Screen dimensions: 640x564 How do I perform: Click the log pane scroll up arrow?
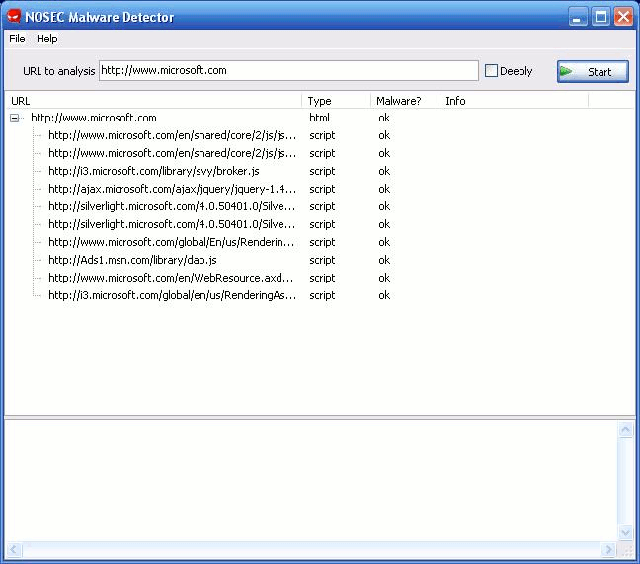(626, 430)
